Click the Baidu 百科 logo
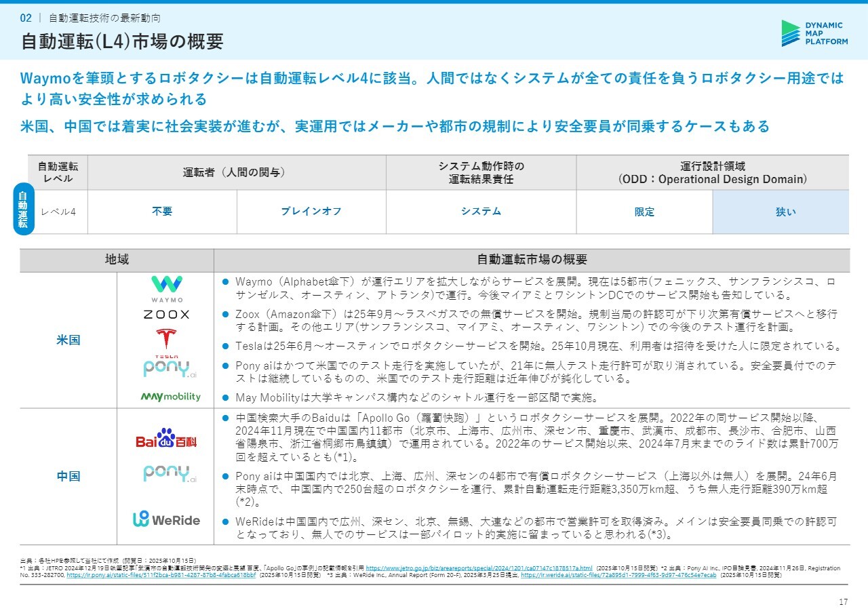This screenshot has height=613, width=868. click(166, 439)
